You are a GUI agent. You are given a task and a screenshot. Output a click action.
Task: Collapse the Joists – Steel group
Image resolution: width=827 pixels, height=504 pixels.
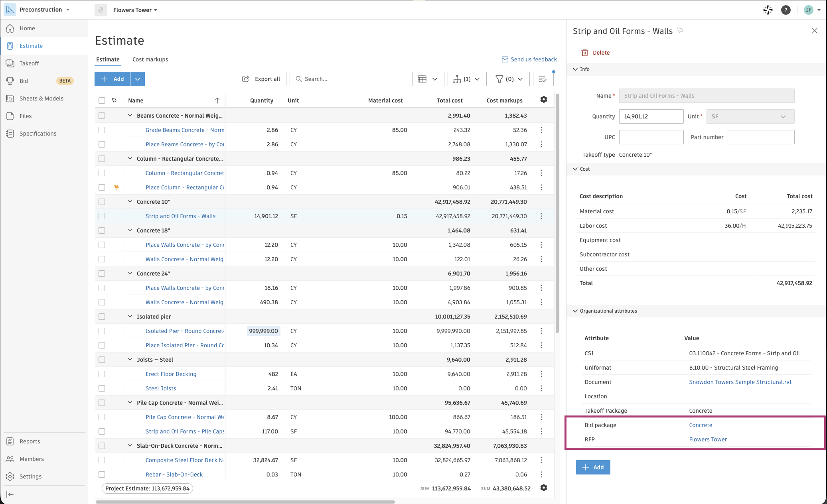tap(130, 360)
